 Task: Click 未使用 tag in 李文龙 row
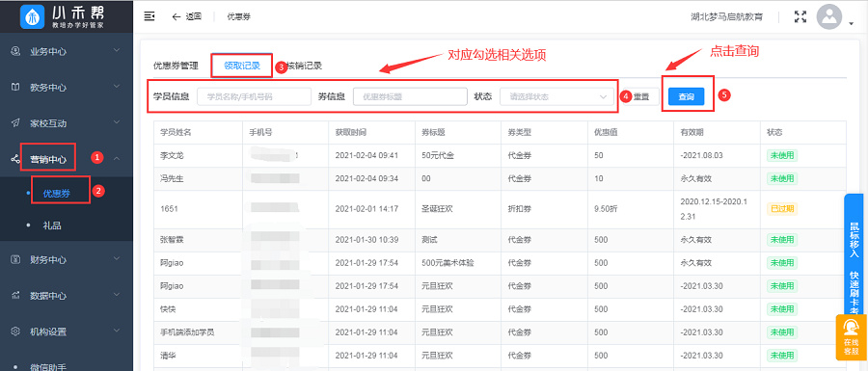coord(781,155)
